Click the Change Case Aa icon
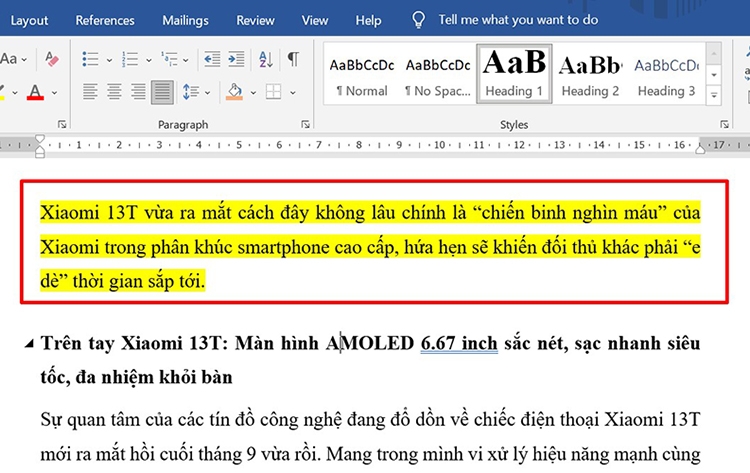The height and width of the screenshot is (473, 750). tap(8, 59)
